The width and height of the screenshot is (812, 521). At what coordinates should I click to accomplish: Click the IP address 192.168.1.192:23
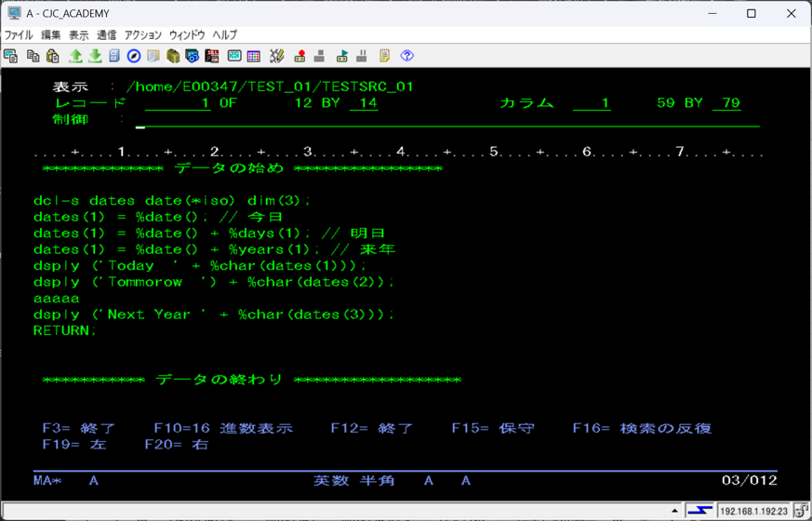[754, 511]
